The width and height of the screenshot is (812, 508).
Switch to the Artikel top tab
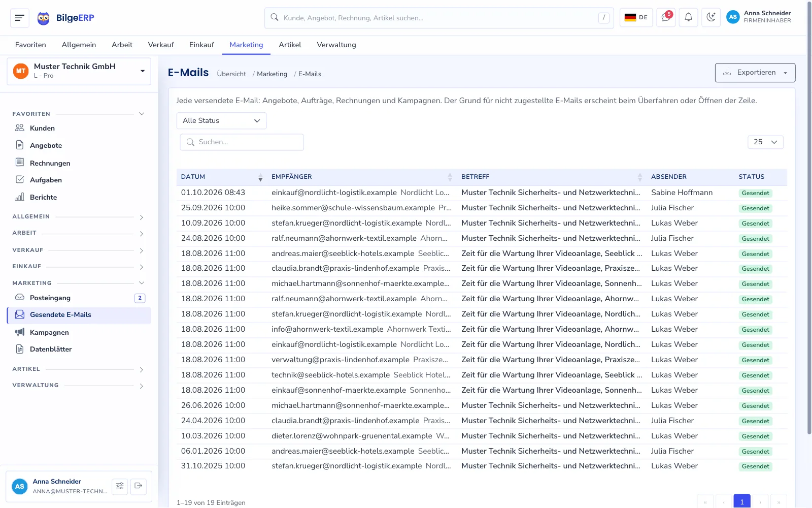tap(290, 45)
